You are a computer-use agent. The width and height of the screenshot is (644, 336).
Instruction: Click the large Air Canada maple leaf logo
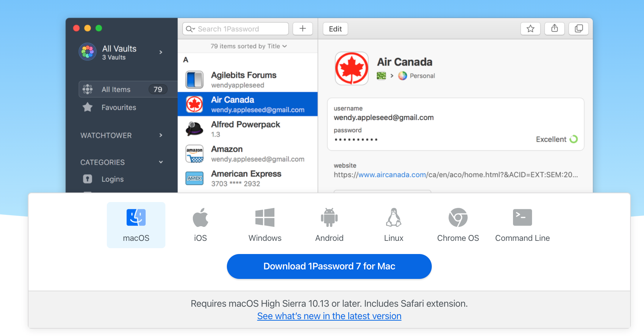coord(352,68)
